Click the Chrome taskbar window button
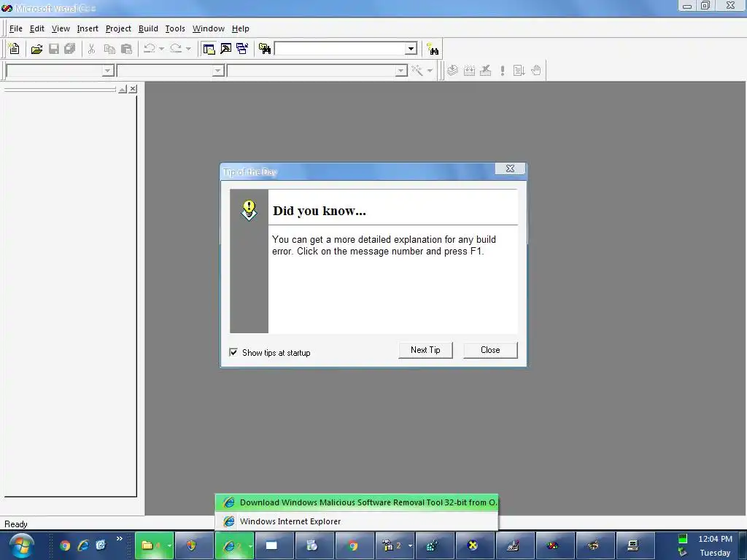747x560 pixels. (x=353, y=545)
